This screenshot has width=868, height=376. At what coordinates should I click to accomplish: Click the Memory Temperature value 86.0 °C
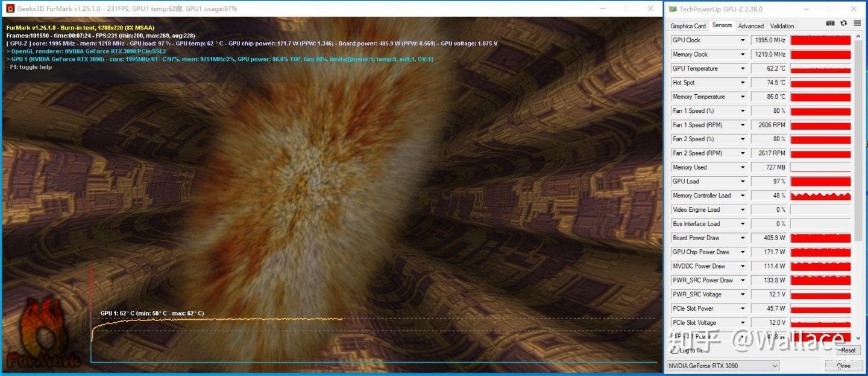769,97
